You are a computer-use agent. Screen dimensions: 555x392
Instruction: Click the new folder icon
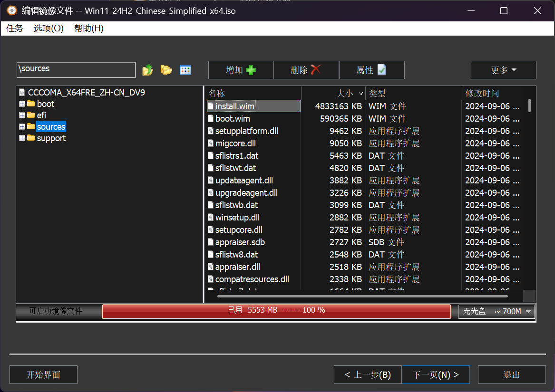[166, 70]
